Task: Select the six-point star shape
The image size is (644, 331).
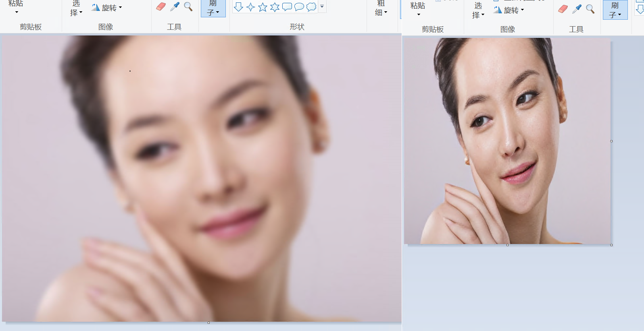Action: 275,7
